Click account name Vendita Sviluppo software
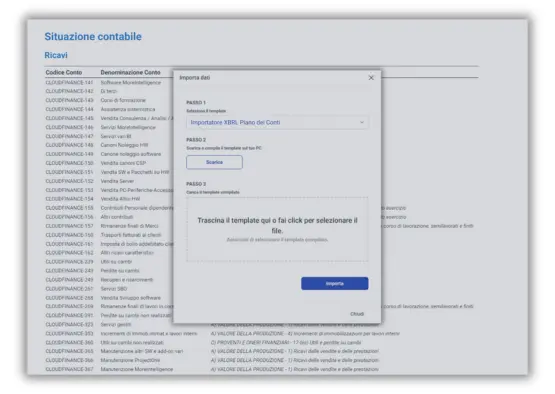The image size is (555, 394). pos(131,298)
